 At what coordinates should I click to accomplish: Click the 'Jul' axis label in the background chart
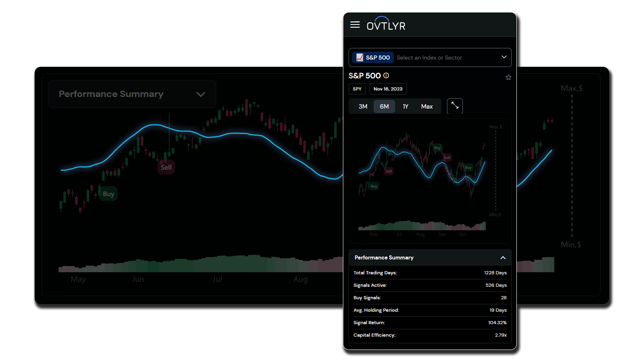tap(217, 279)
